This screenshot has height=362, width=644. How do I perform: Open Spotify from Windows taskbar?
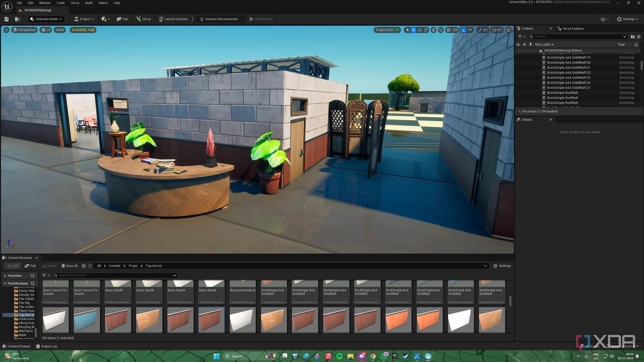point(339,356)
